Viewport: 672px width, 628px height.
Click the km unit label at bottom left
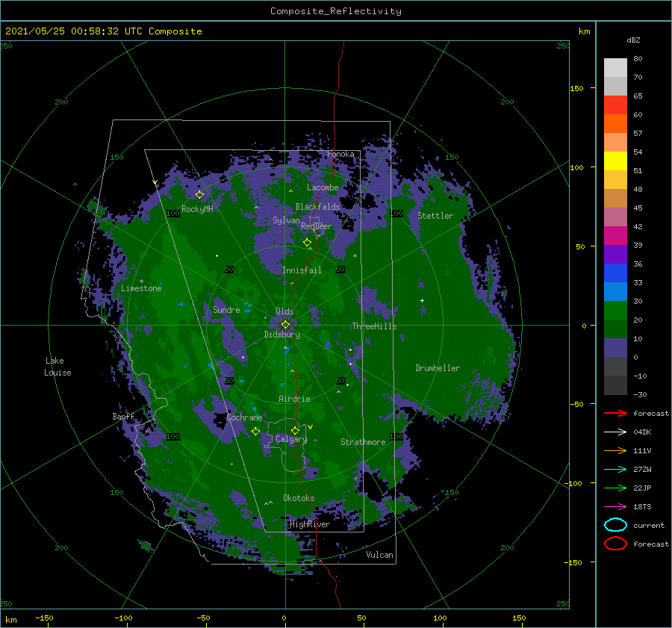point(10,620)
